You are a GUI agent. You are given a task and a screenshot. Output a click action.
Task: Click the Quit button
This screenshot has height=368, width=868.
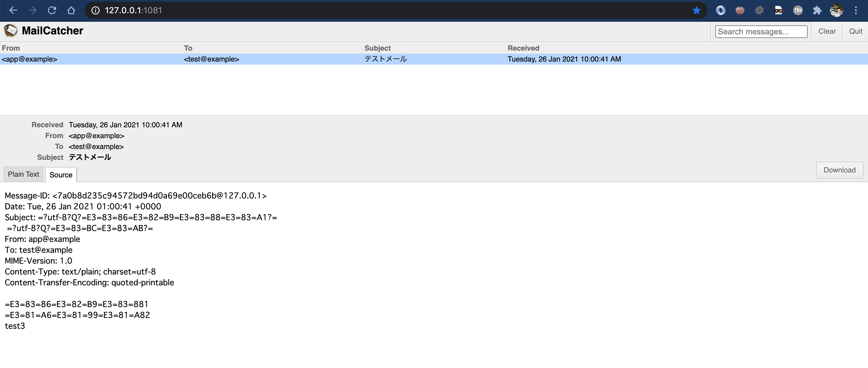point(856,31)
